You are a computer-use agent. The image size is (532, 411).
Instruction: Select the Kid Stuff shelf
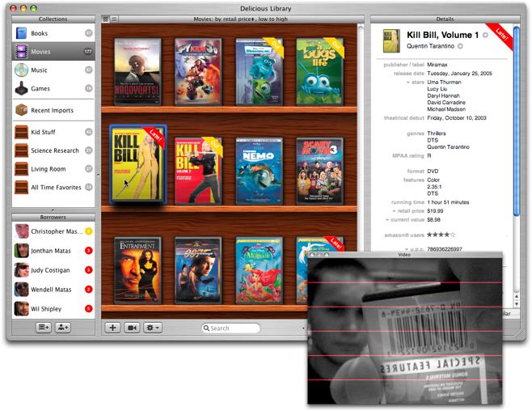[53, 132]
